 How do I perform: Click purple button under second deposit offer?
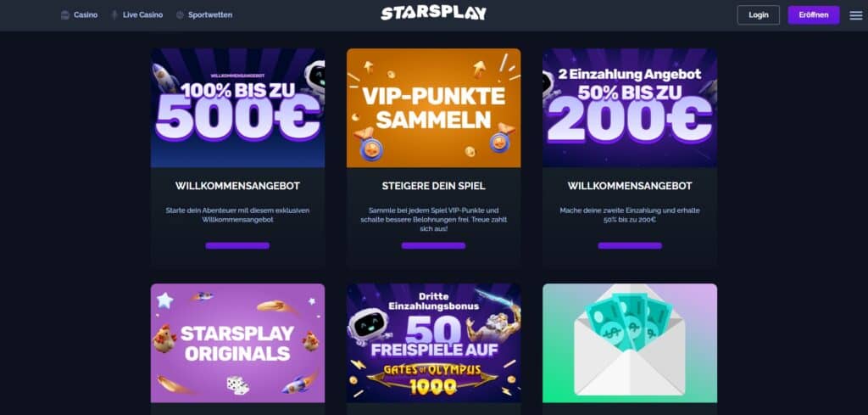click(x=630, y=245)
